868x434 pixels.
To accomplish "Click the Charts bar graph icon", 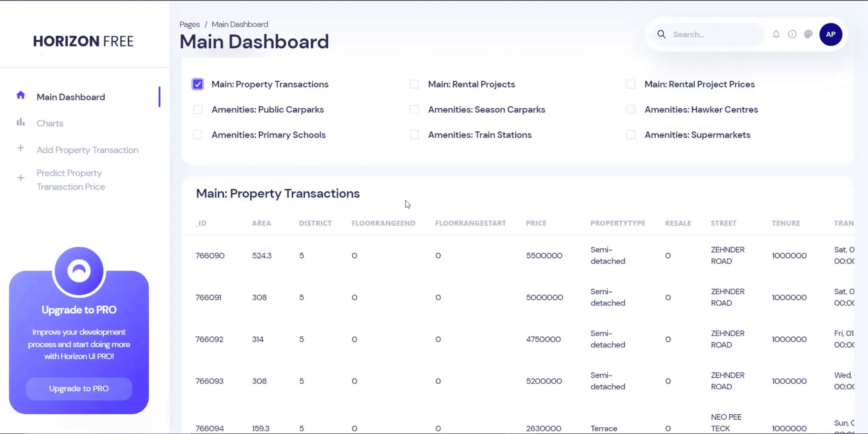I will pos(21,122).
